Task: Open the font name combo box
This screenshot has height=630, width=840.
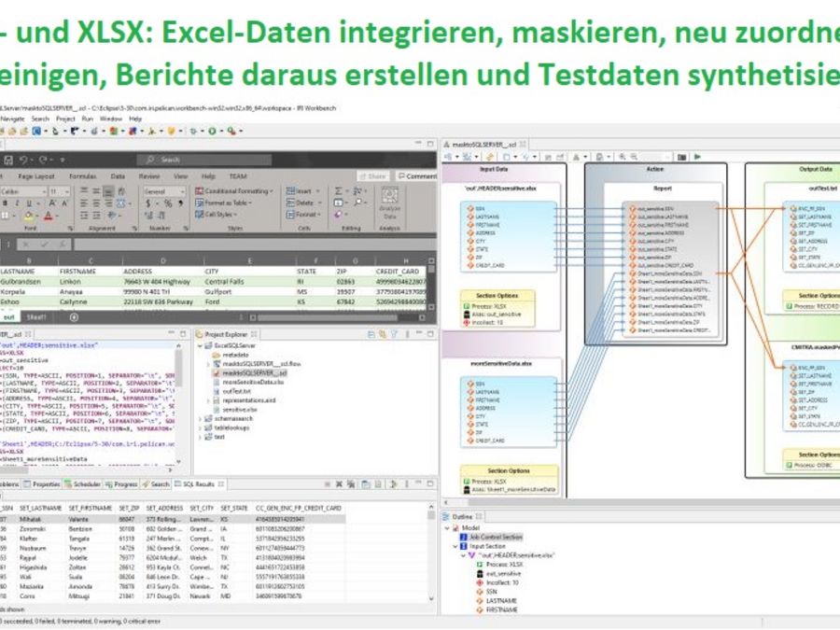Action: [23, 191]
